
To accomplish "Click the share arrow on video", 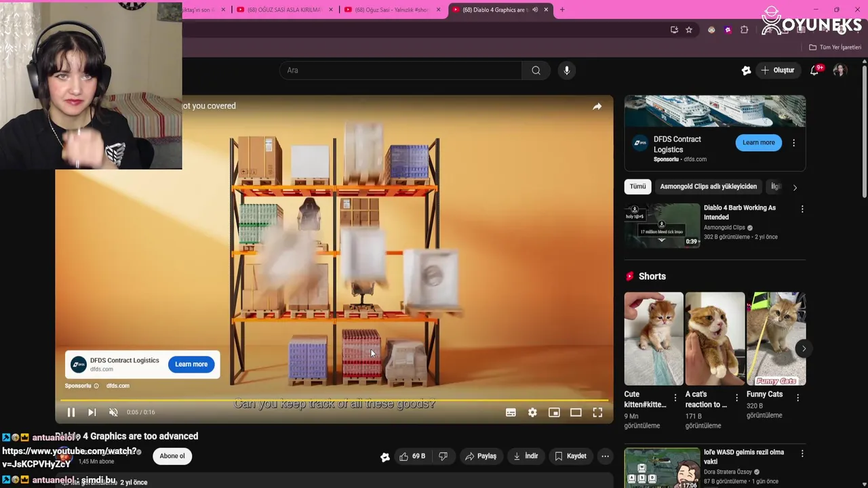I will tap(597, 106).
